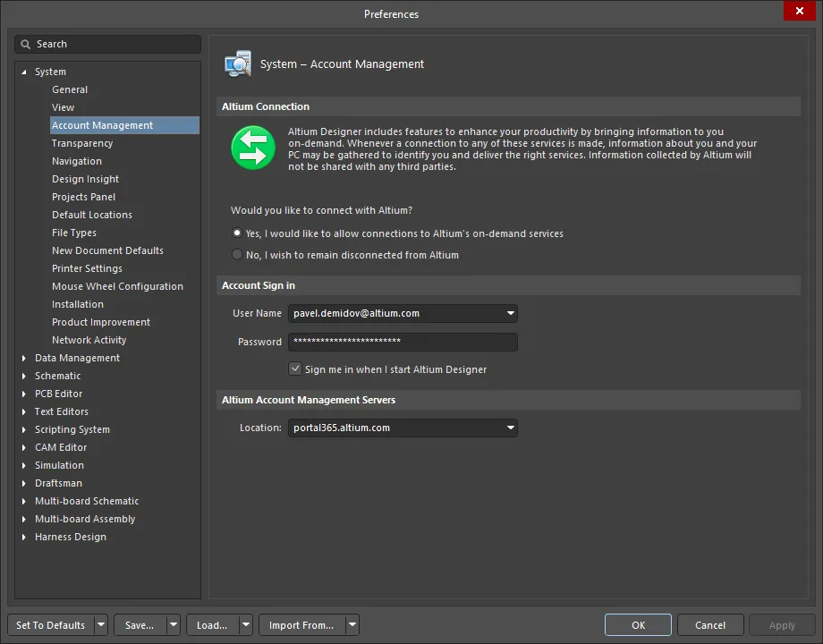Screen dimensions: 823x644
Task: Open the Load dropdown arrow
Action: tap(246, 625)
